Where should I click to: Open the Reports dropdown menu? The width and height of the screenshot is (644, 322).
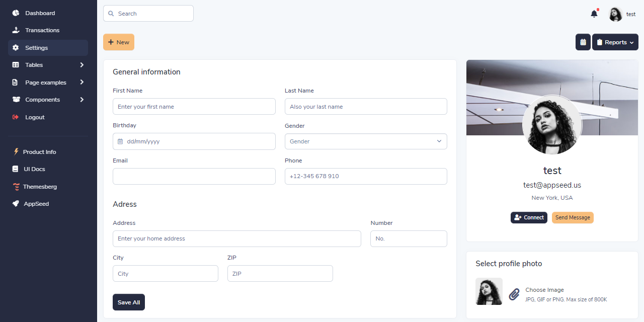click(615, 42)
